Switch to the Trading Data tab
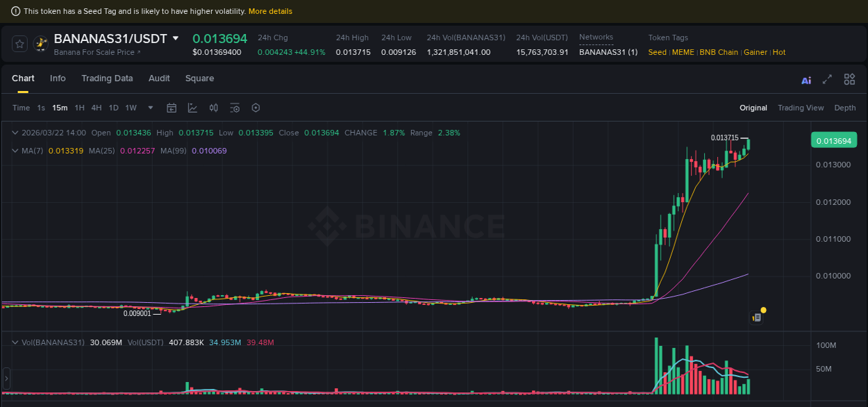 coord(107,78)
